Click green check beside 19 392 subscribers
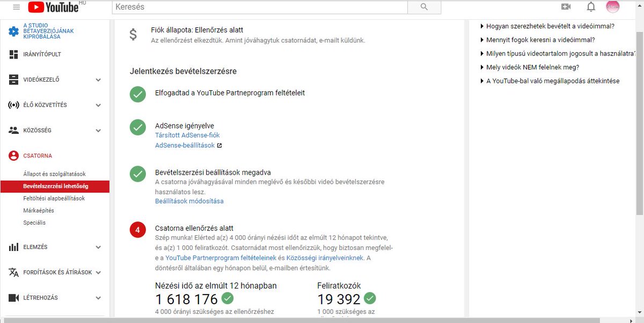 [370, 298]
